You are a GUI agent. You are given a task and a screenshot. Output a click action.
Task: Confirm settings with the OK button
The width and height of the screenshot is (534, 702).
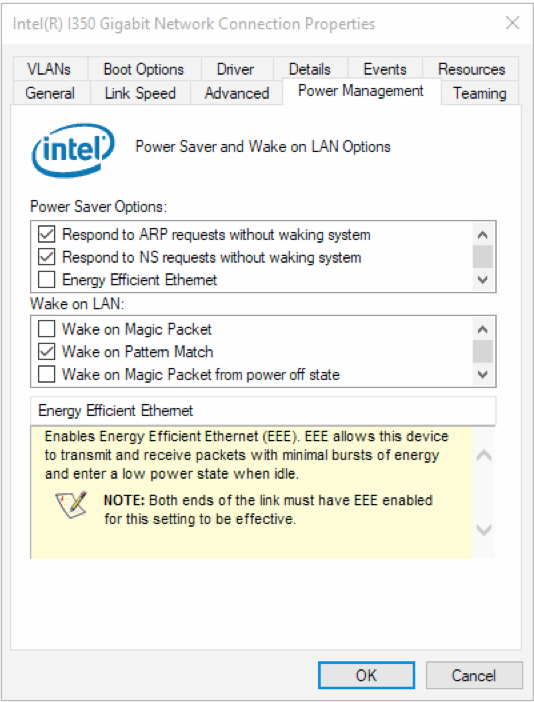tap(366, 675)
